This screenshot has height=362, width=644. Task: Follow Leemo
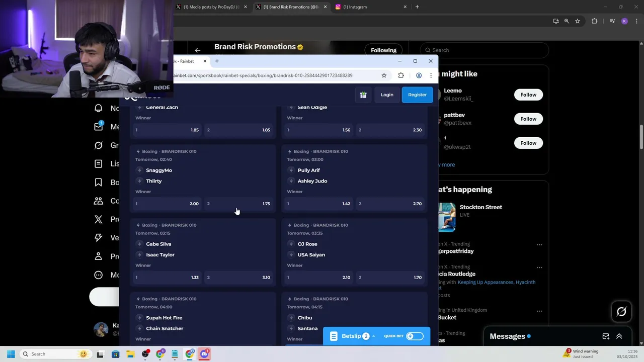tap(528, 95)
